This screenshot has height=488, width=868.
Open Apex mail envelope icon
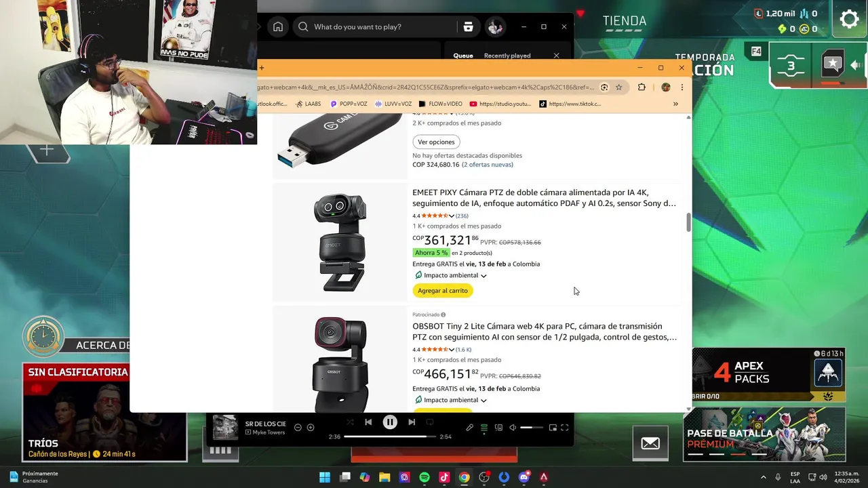coord(650,443)
